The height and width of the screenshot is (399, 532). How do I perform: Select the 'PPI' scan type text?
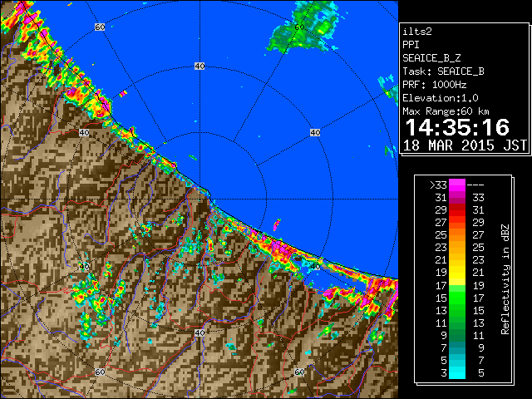click(x=411, y=45)
